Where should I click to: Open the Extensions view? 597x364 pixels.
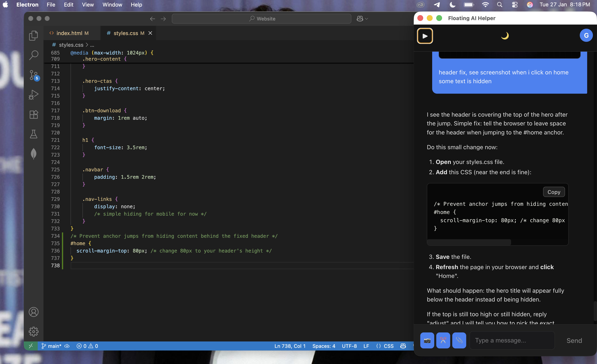coord(33,114)
